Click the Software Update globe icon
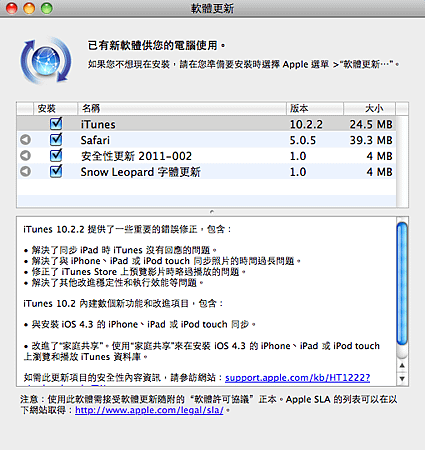Screen dimensions: 425x450 (x=46, y=61)
